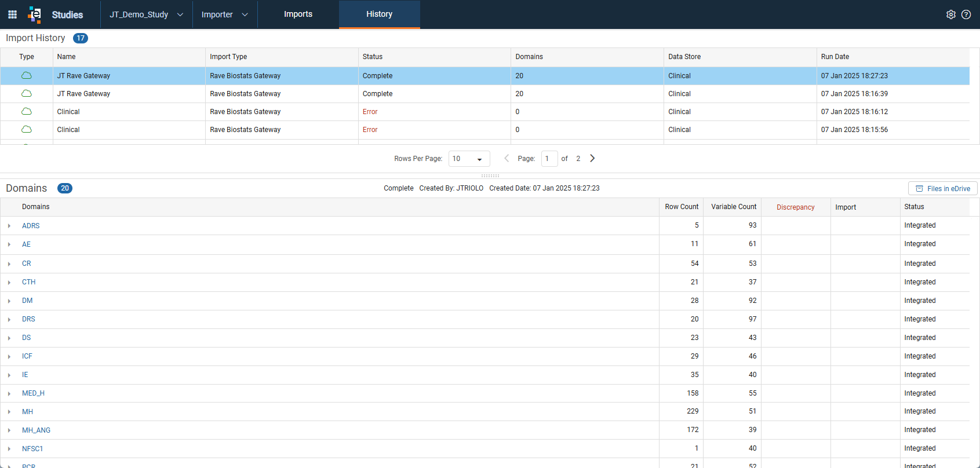The height and width of the screenshot is (468, 980).
Task: Click cloud icon in selected JT Rave Gateway row
Action: pos(27,76)
